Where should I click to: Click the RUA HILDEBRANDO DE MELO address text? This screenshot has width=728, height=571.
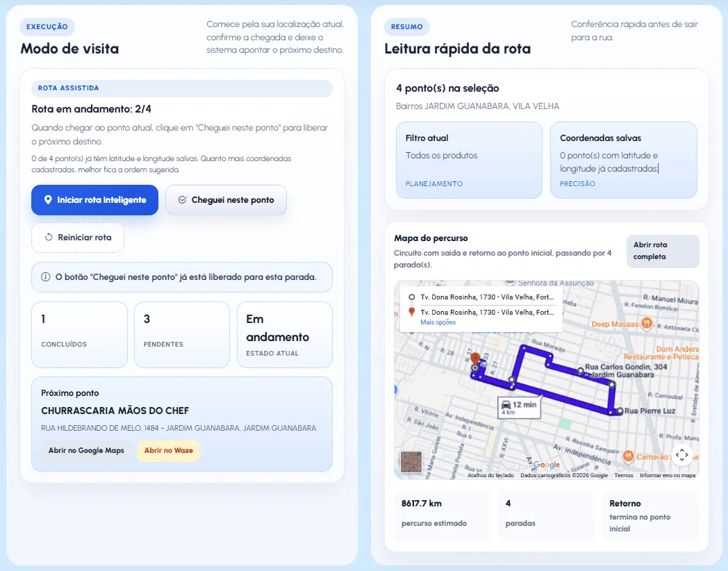click(179, 428)
